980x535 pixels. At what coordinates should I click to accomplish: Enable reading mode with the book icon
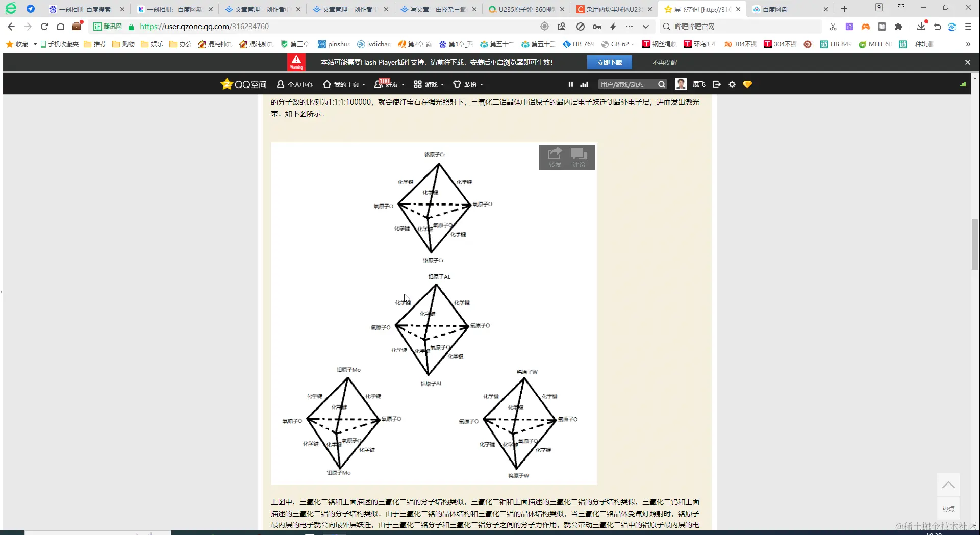[882, 27]
